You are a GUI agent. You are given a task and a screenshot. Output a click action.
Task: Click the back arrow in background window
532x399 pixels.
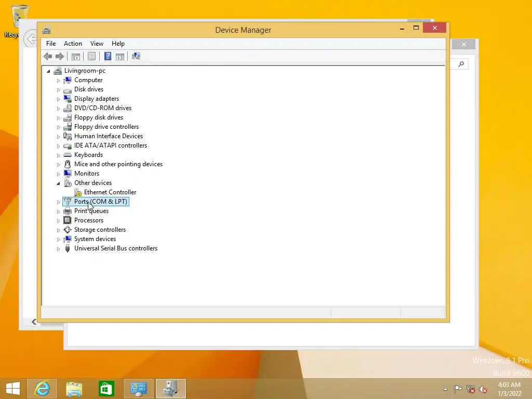pyautogui.click(x=30, y=38)
